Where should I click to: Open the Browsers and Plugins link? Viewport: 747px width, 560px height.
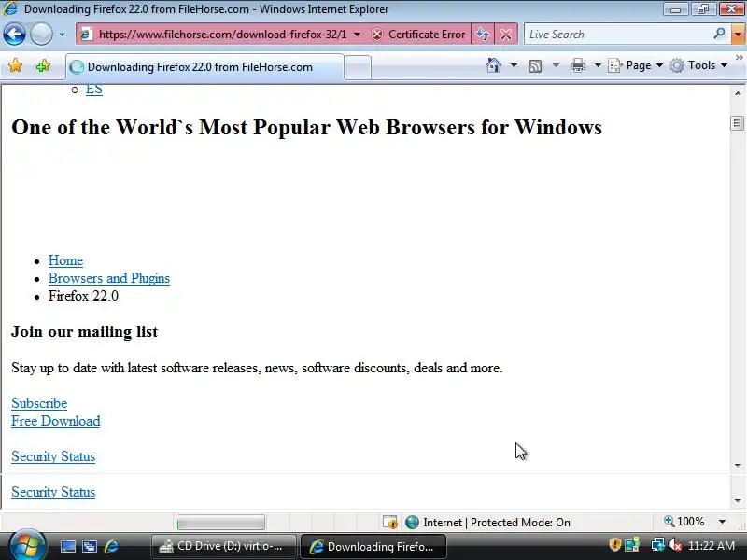(109, 278)
